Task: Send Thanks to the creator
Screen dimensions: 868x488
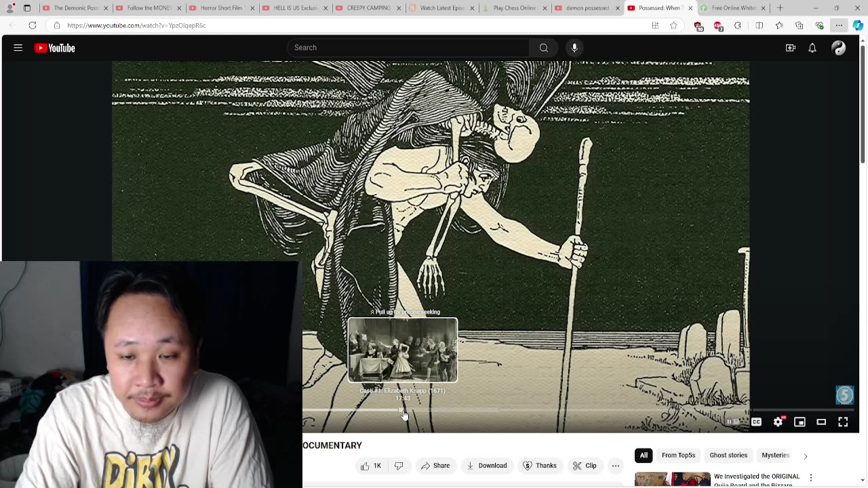Action: coord(540,466)
